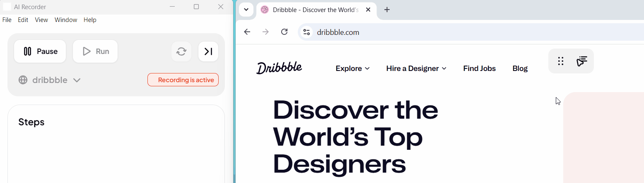Expand the dribbble site dropdown
Image resolution: width=644 pixels, height=183 pixels.
click(x=77, y=80)
